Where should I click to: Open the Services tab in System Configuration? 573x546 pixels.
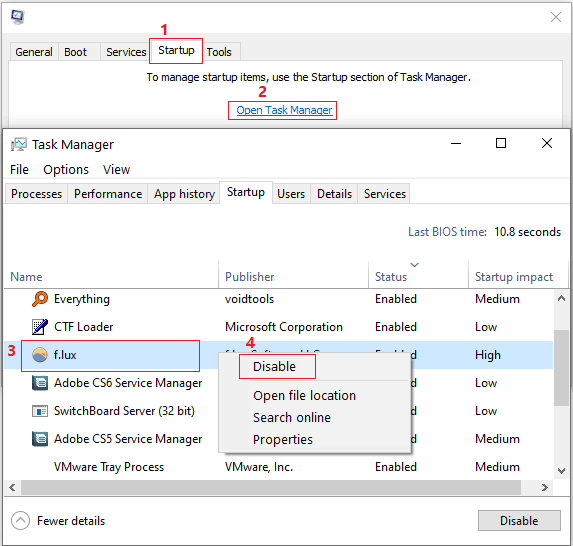126,52
